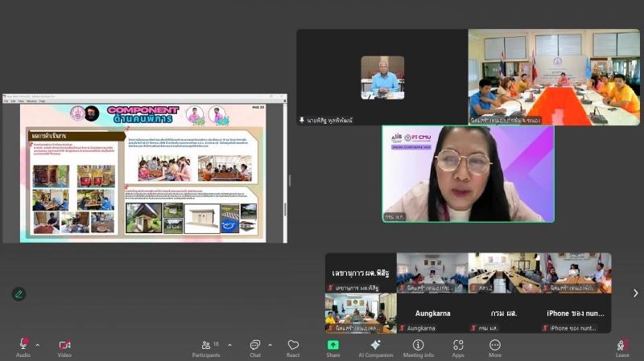Select the iPhone ของ nun... participant tile

[576, 313]
